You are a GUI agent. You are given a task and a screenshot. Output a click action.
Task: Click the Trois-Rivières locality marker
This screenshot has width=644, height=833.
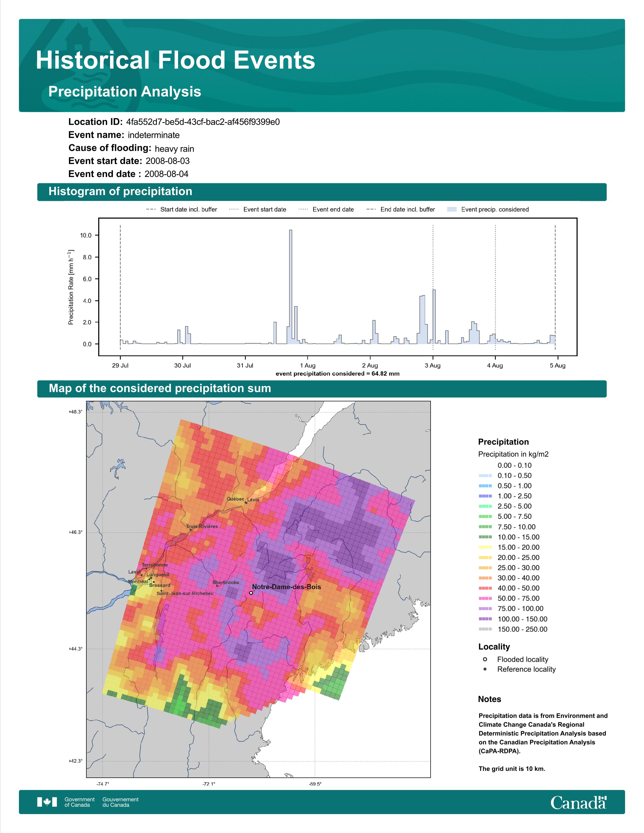point(191,530)
